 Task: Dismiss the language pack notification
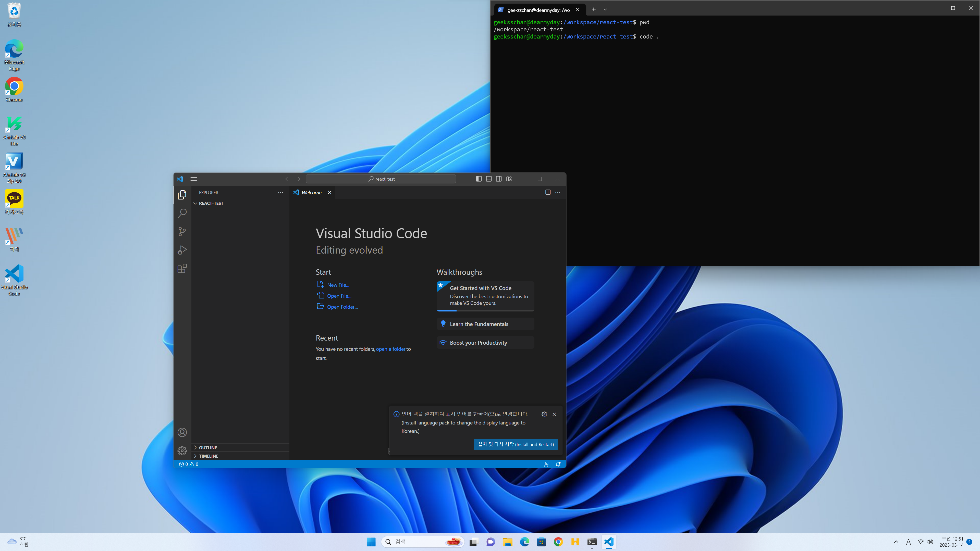coord(554,415)
